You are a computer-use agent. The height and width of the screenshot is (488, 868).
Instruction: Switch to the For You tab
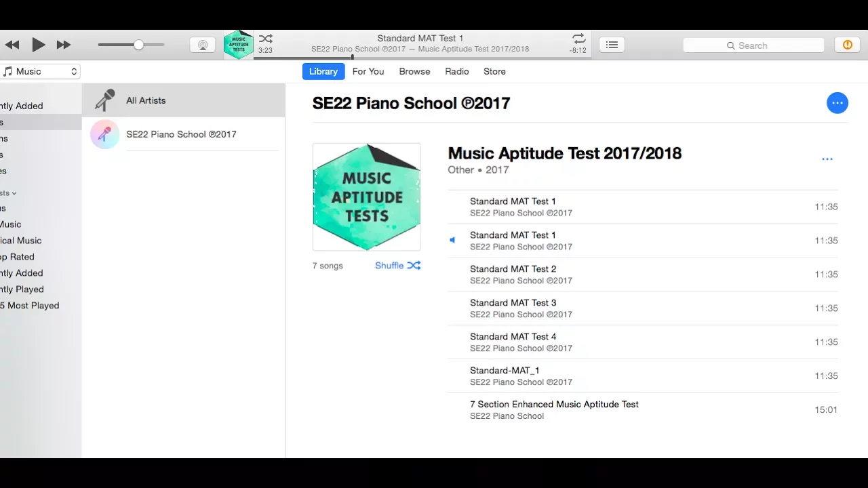(368, 71)
